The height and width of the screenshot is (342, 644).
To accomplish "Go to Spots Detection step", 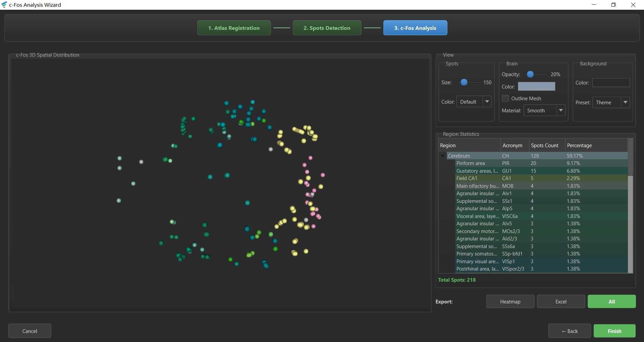I will point(327,28).
